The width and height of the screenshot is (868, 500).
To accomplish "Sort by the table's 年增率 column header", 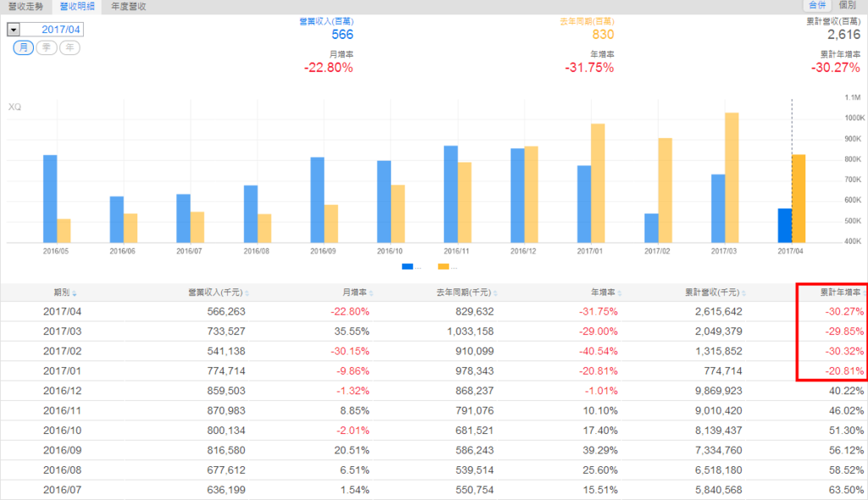I will point(603,292).
